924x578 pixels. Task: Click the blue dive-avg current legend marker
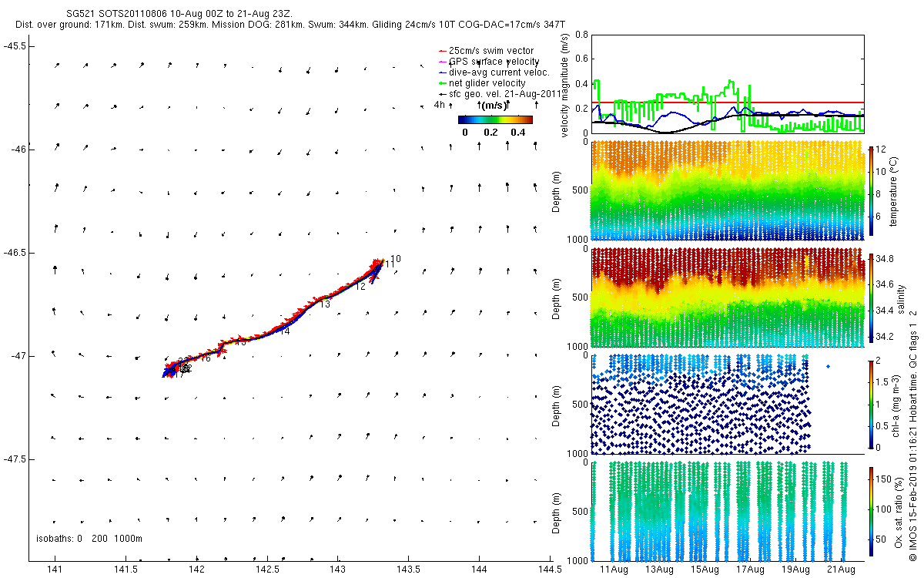pos(440,72)
